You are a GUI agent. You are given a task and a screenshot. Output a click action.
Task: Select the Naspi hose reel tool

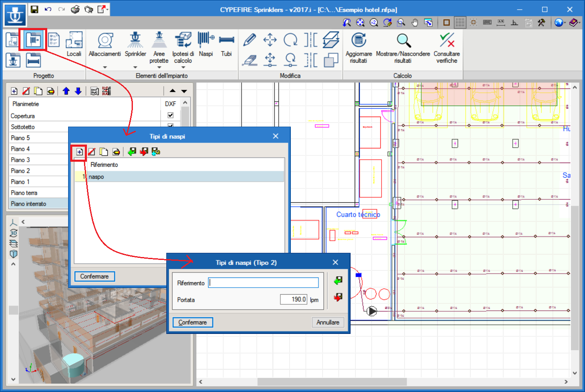[x=206, y=44]
